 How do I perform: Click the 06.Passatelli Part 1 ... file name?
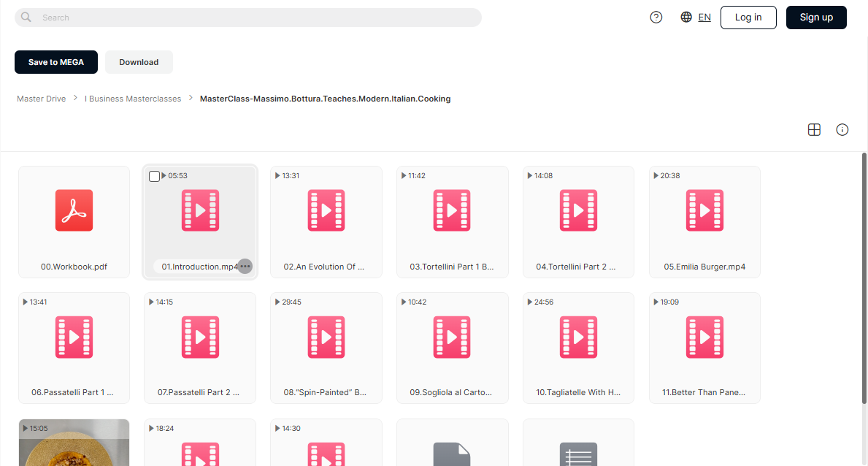72,392
